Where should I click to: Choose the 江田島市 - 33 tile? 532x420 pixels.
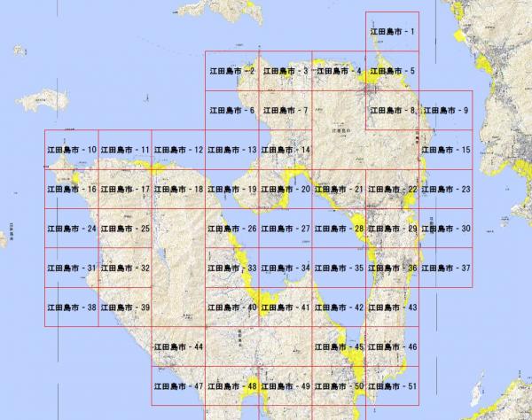click(231, 268)
